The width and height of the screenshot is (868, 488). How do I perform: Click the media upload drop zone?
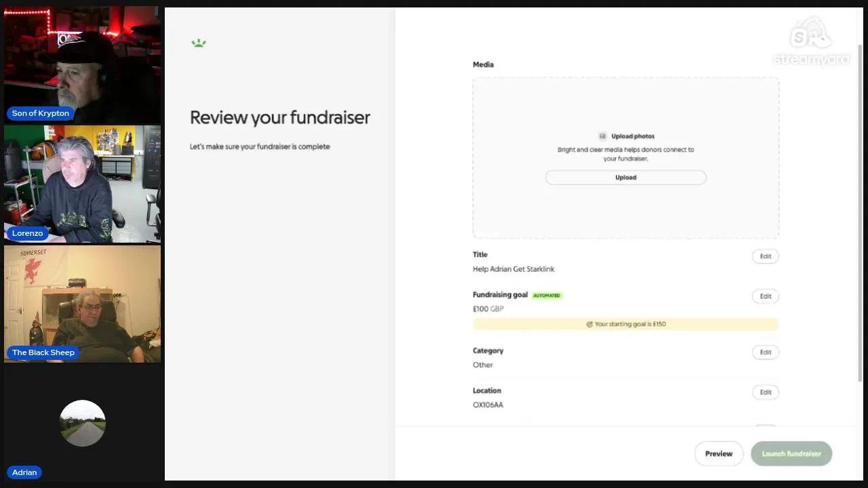tap(625, 157)
